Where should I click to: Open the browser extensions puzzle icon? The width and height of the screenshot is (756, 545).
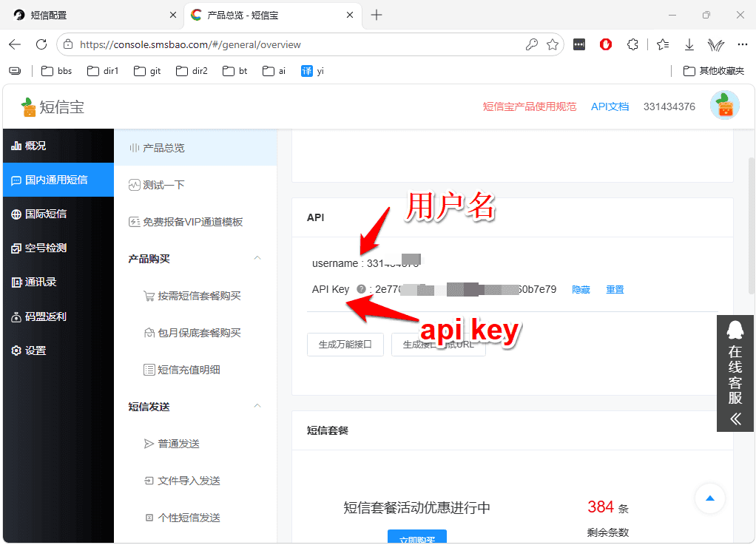tap(632, 45)
